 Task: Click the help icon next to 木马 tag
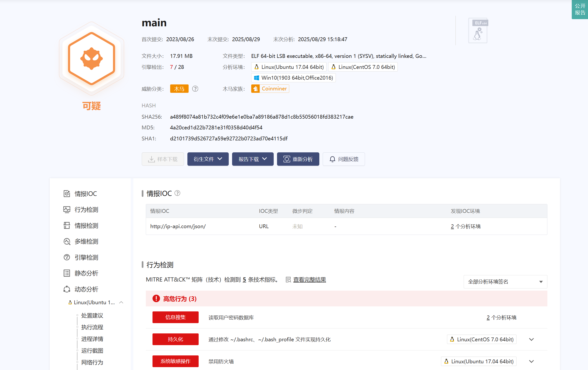[195, 89]
